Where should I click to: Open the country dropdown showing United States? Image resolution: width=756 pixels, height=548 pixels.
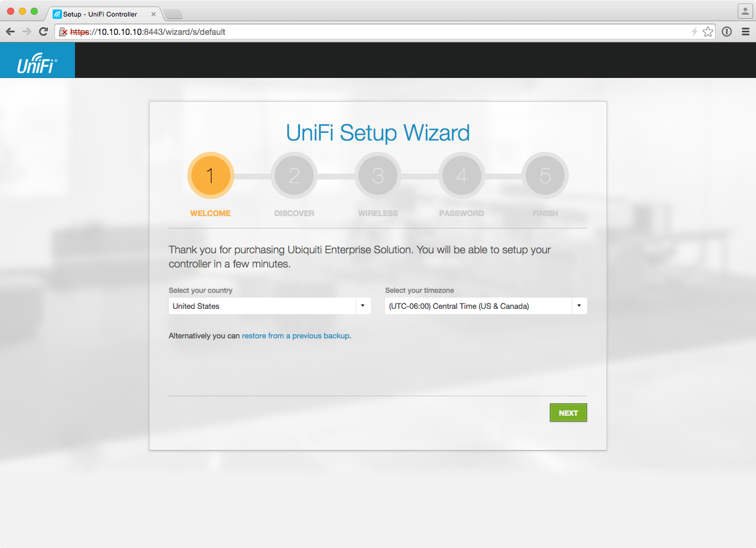[x=269, y=306]
